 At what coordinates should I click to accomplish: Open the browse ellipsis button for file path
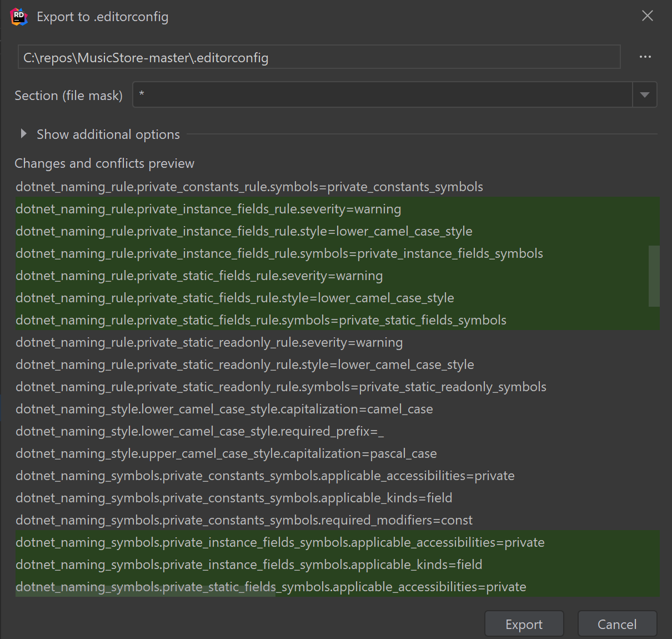(645, 57)
